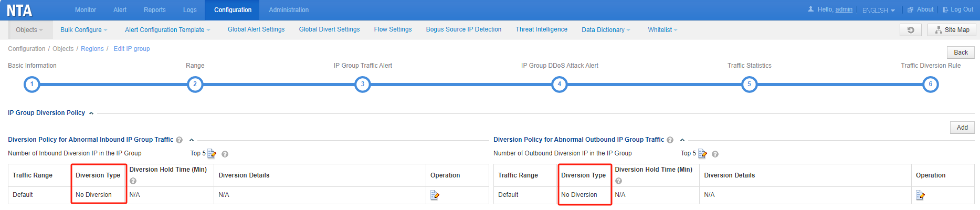Edit the outbound Default diversion policy row
The width and height of the screenshot is (980, 210).
tap(920, 195)
